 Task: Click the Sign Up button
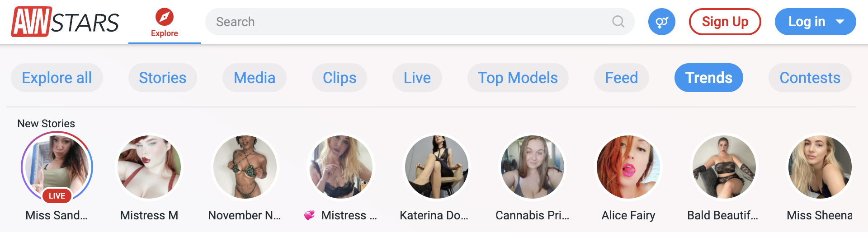[x=725, y=22]
